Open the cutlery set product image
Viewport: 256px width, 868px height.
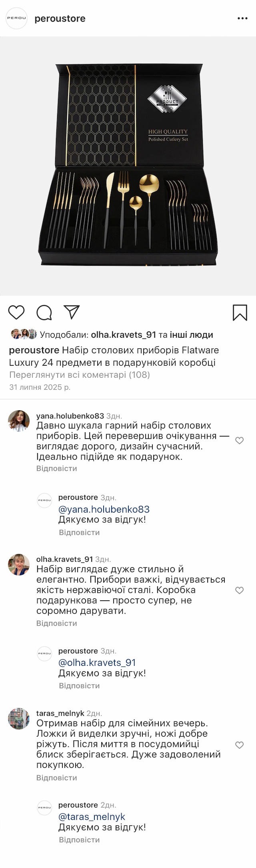[x=128, y=166]
